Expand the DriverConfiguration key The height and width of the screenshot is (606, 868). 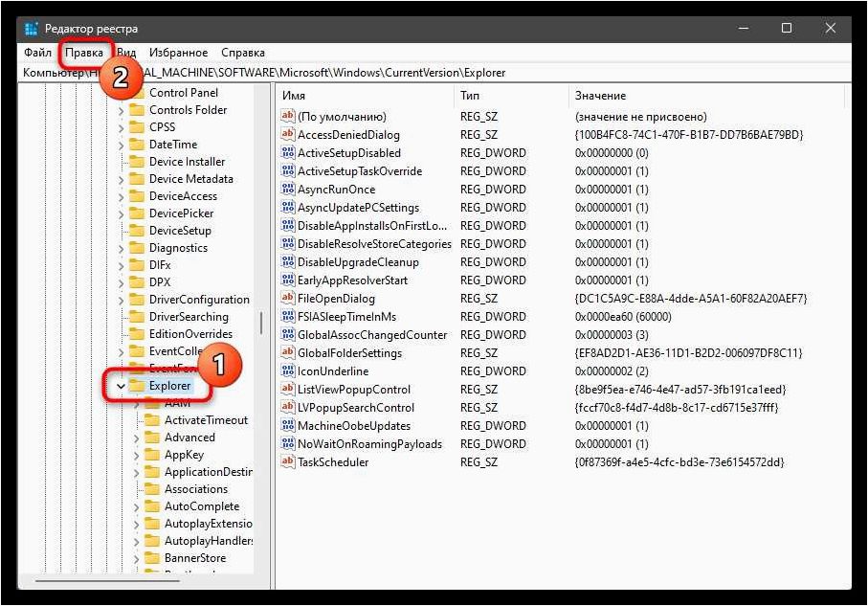[x=122, y=300]
